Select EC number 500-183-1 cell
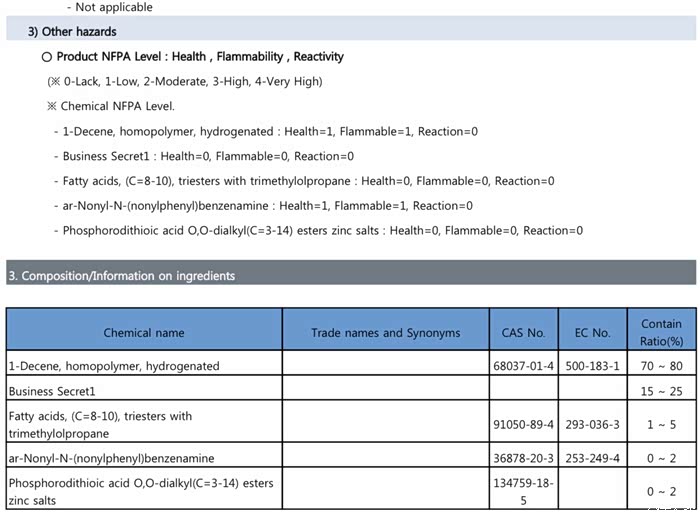Screen dimensions: 700x516 click(594, 366)
